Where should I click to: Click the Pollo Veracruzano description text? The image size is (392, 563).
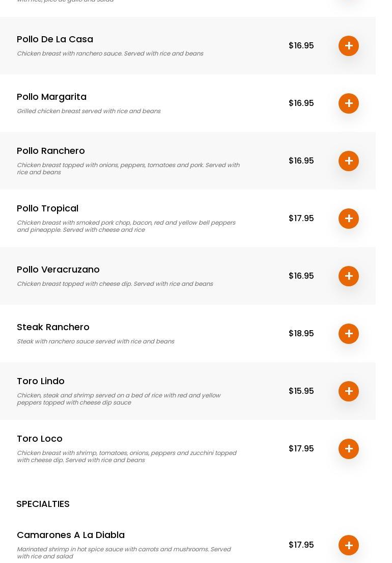115,284
